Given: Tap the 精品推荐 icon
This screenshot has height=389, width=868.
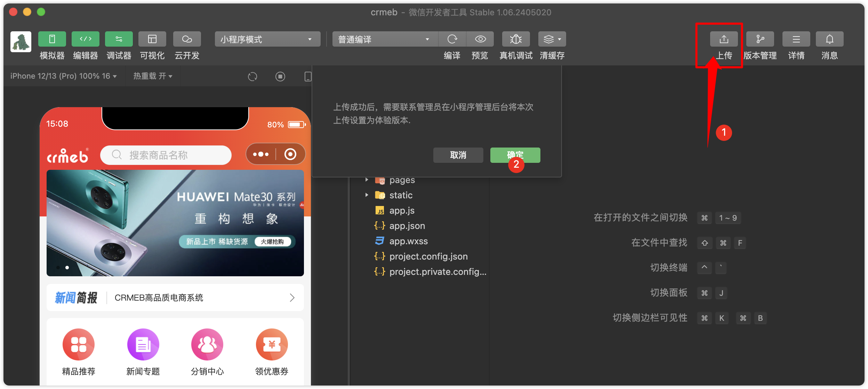Looking at the screenshot, I should [x=79, y=344].
